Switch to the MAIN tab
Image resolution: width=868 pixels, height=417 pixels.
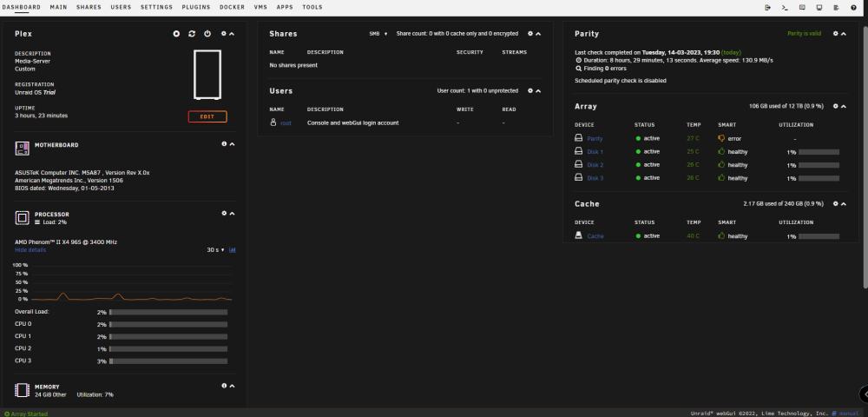click(59, 7)
